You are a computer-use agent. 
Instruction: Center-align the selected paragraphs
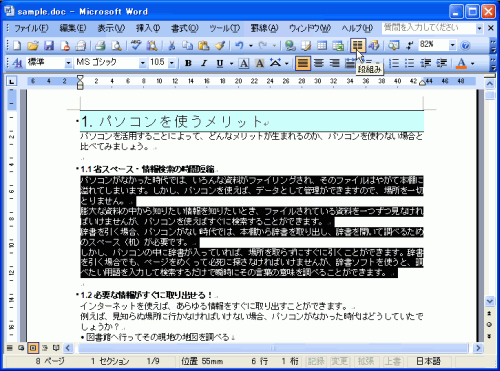[x=319, y=63]
